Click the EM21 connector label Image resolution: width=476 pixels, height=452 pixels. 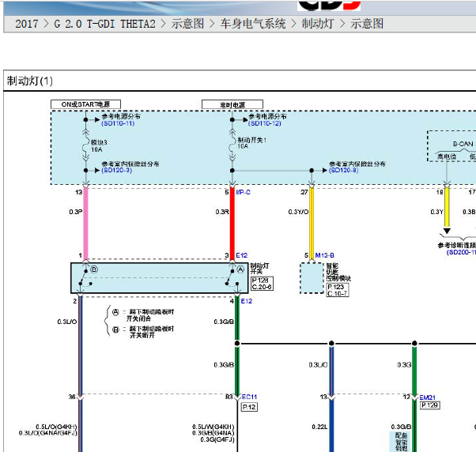pos(428,397)
